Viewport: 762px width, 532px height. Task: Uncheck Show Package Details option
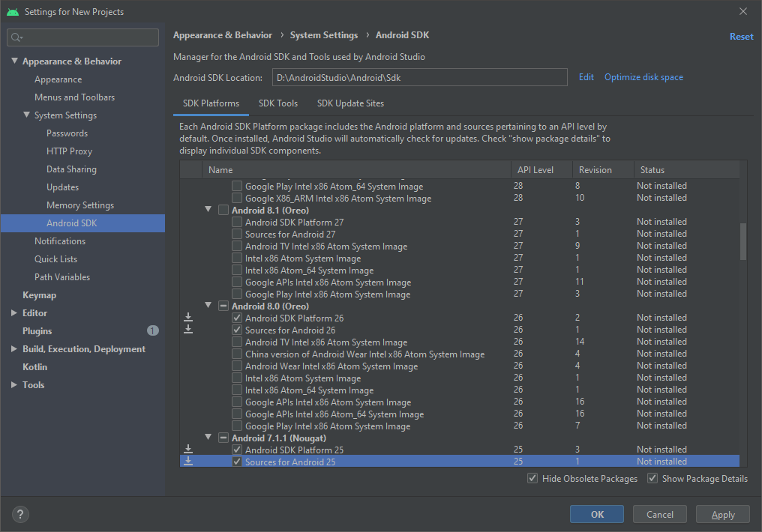[x=652, y=479]
